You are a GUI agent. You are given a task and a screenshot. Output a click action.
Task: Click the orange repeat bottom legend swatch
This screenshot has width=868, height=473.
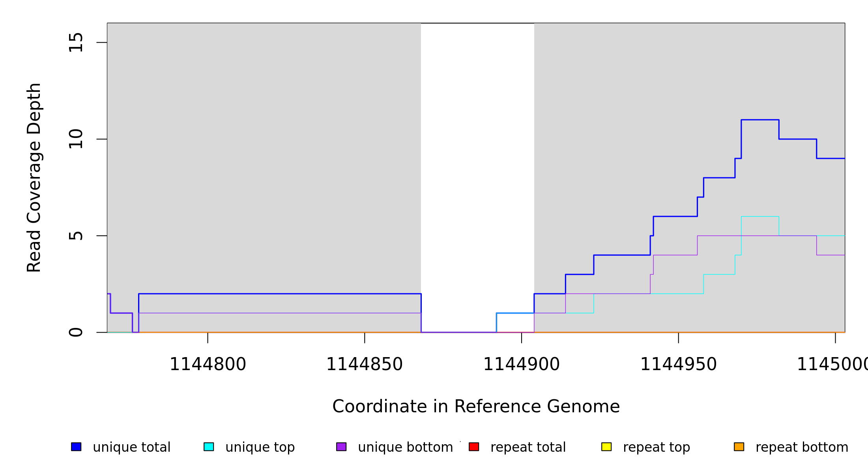739,447
